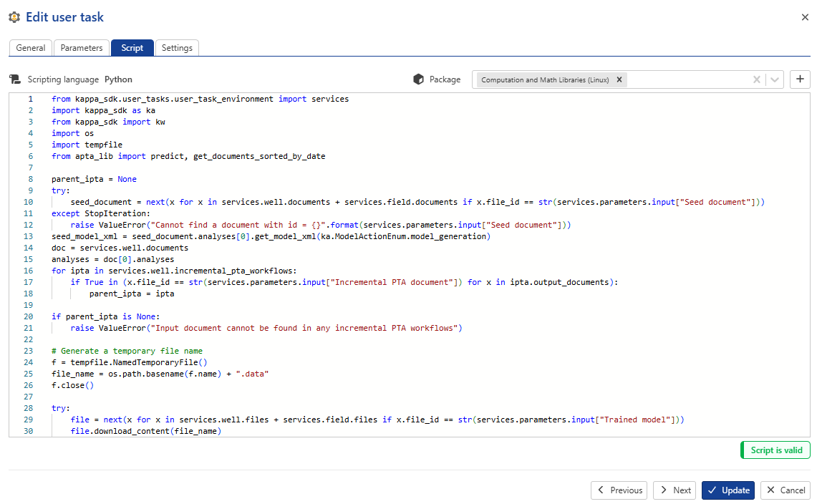Save changes with the Update button
This screenshot has width=817, height=504.
[x=727, y=490]
